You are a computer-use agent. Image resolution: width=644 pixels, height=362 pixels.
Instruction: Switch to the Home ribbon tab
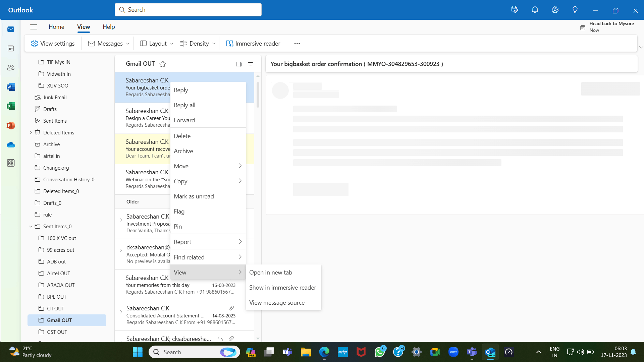pos(56,26)
